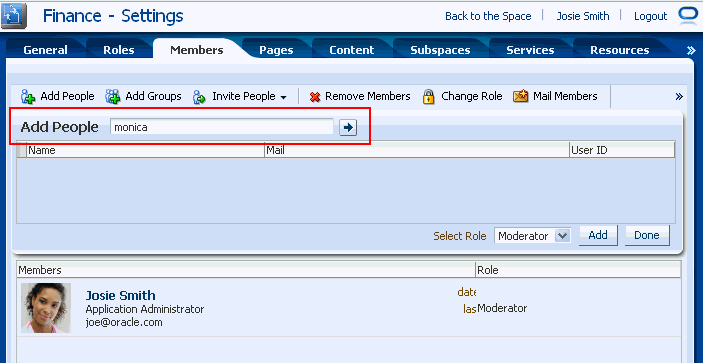Click the red Remove Members icon
This screenshot has width=703, height=363.
tap(315, 97)
